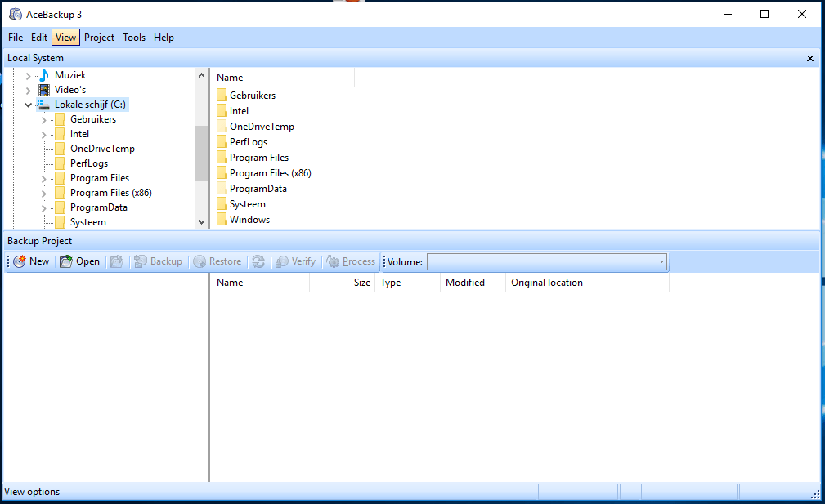Click the AceBackup 3 title icon
825x504 pixels.
[x=16, y=14]
